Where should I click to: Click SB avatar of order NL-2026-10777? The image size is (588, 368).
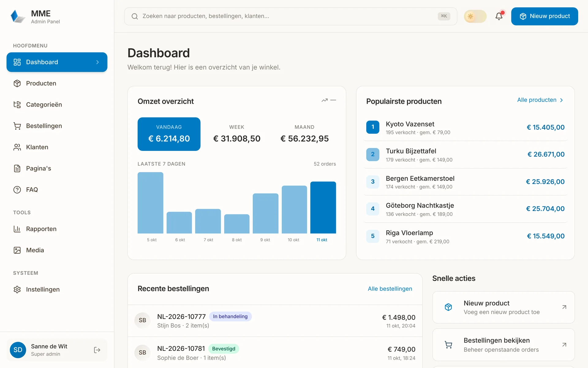click(x=142, y=320)
